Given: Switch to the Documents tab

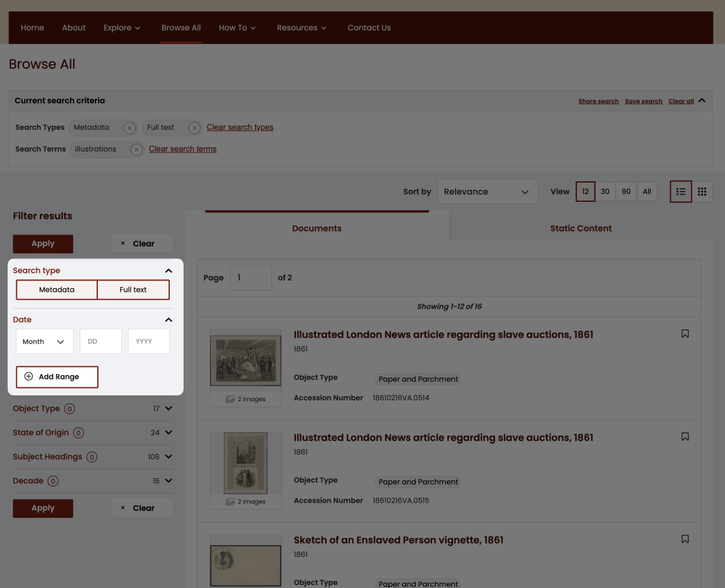Looking at the screenshot, I should [317, 228].
